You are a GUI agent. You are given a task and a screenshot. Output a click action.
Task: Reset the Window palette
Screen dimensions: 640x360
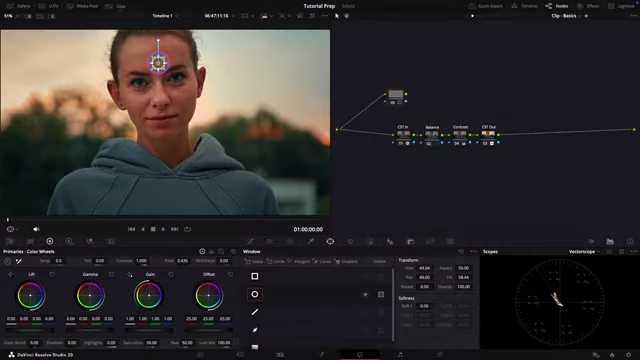461,252
